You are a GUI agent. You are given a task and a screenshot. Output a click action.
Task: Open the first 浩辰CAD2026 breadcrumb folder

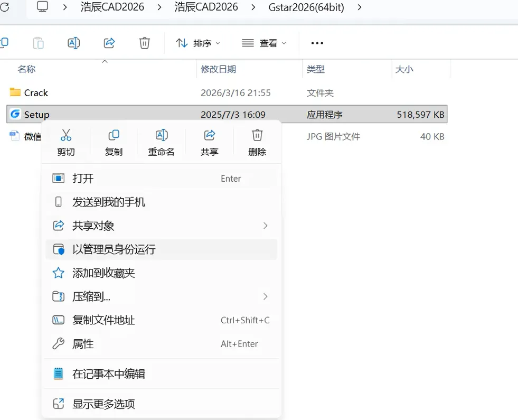(112, 7)
